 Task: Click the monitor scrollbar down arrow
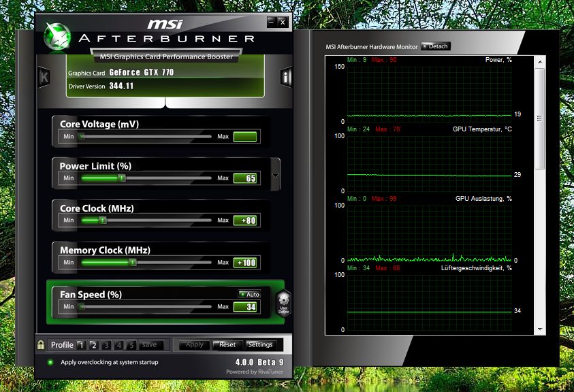coord(540,329)
